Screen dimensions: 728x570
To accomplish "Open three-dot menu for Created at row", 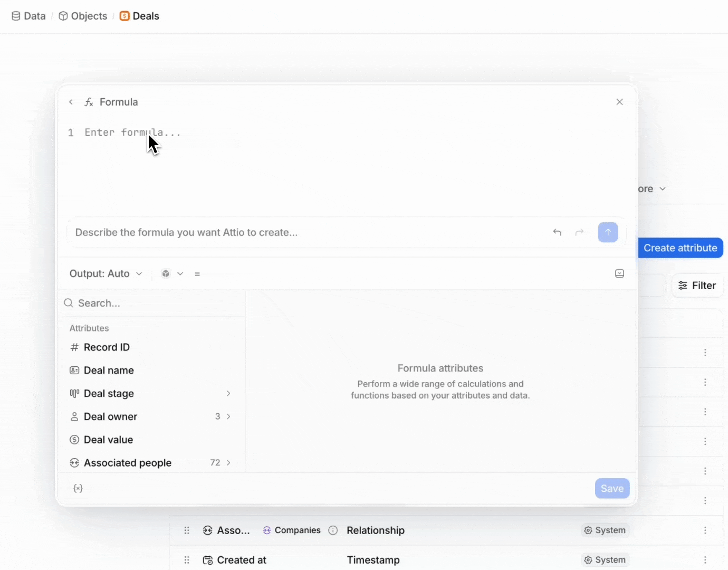I will [x=705, y=560].
